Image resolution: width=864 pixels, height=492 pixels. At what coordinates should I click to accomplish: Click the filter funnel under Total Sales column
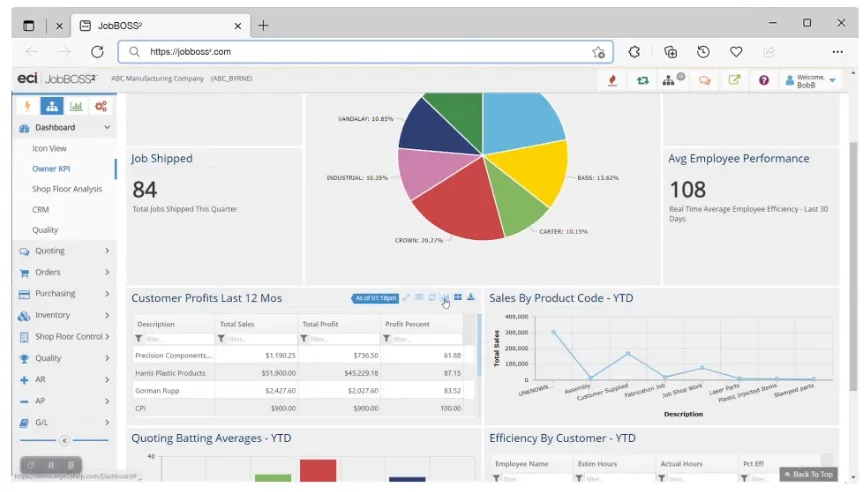click(x=221, y=339)
